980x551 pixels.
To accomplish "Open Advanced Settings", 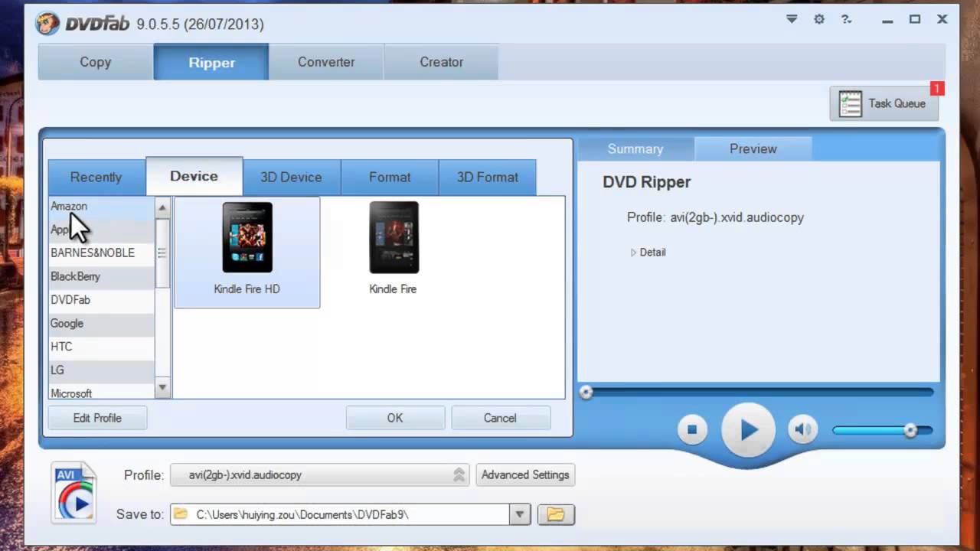I will coord(525,474).
